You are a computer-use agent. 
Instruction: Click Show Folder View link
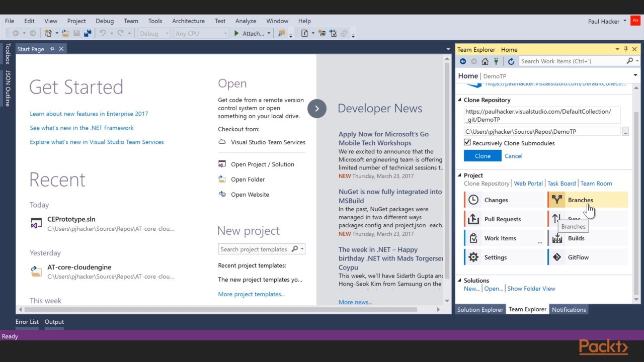point(531,289)
